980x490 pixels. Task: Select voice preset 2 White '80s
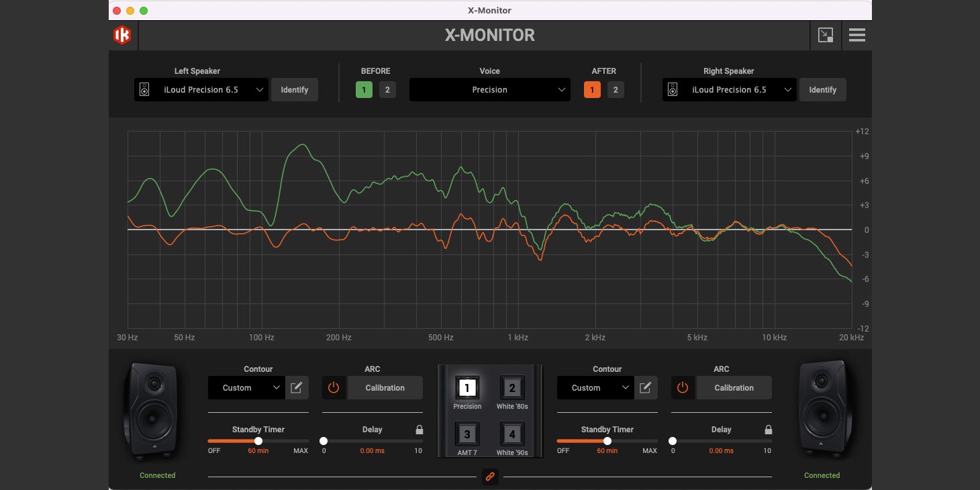pyautogui.click(x=512, y=388)
